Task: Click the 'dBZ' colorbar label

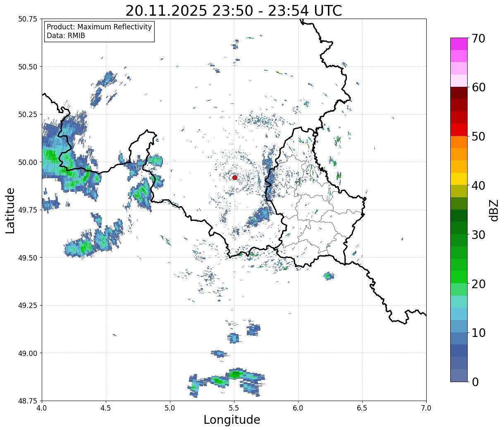Action: pyautogui.click(x=494, y=210)
